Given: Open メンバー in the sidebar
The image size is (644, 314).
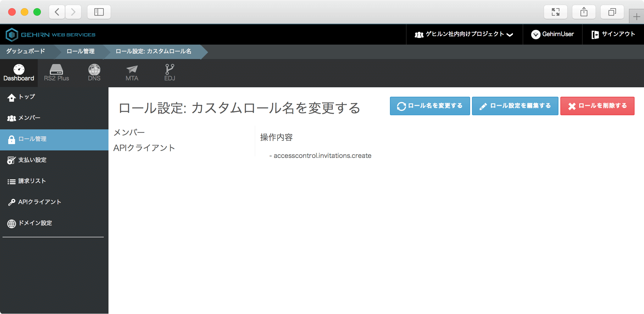Looking at the screenshot, I should (29, 118).
